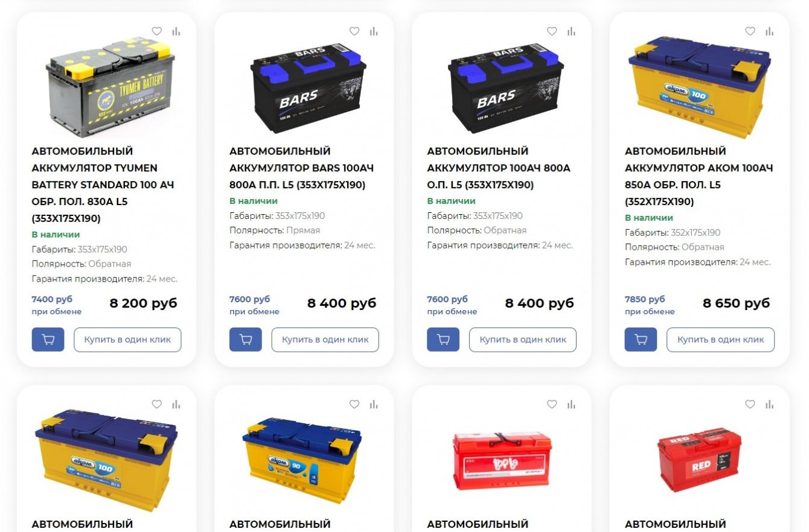Viewport: 809px width, 532px height.
Task: Add Tyumen Battery Standard to favorites (heart icon)
Action: [157, 31]
